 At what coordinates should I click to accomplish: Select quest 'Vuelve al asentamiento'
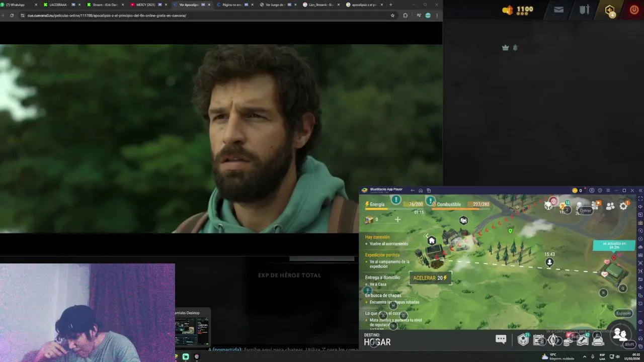click(x=389, y=244)
